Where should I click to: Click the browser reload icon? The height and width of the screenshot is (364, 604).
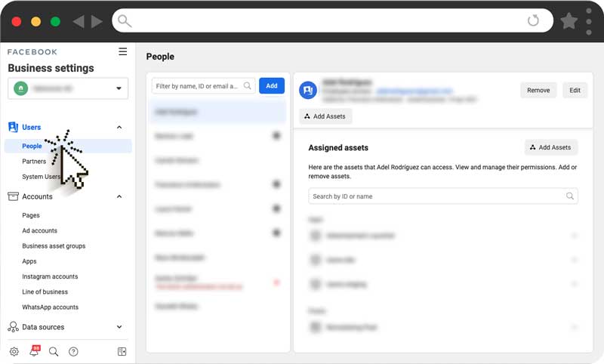click(533, 21)
